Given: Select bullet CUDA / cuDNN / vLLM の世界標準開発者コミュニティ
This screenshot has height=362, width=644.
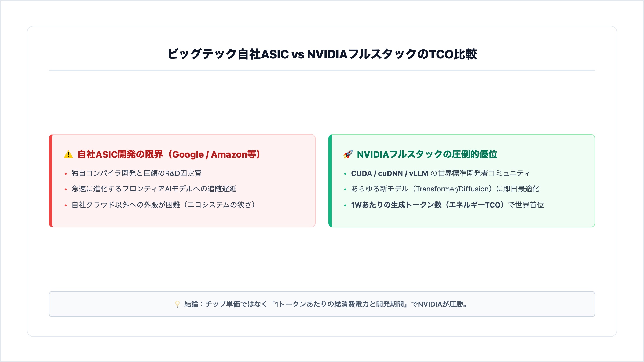Looking at the screenshot, I should pos(440,173).
